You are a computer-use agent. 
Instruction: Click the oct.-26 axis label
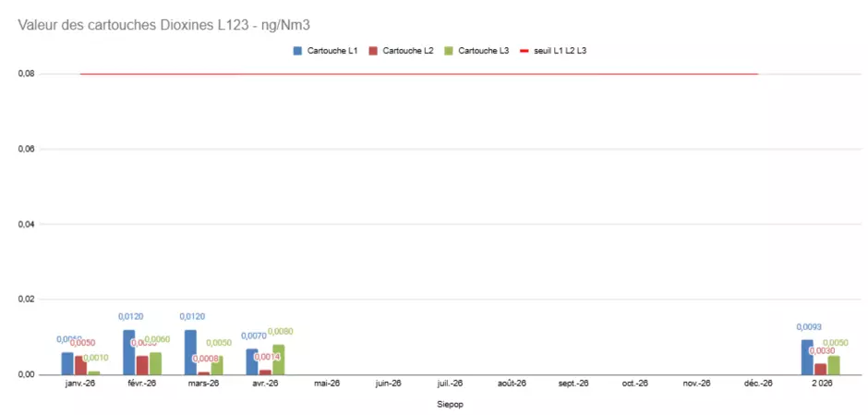point(634,383)
